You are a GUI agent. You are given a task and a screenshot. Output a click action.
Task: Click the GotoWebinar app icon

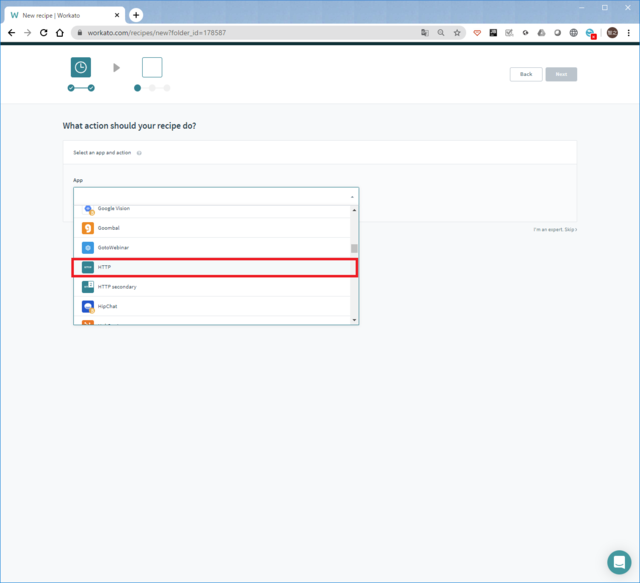pos(88,248)
